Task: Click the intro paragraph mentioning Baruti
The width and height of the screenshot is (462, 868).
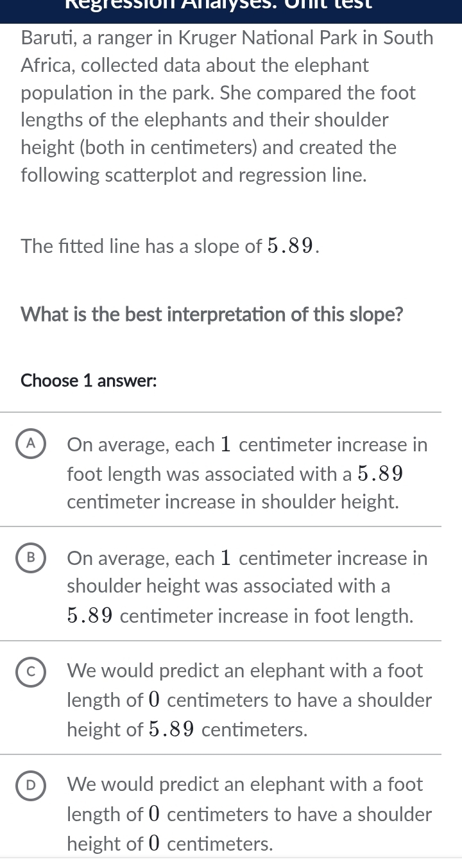Action: point(227,106)
